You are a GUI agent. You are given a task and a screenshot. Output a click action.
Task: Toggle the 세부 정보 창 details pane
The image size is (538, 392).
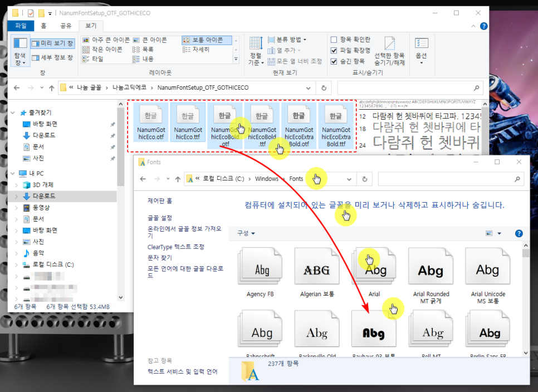coord(52,57)
